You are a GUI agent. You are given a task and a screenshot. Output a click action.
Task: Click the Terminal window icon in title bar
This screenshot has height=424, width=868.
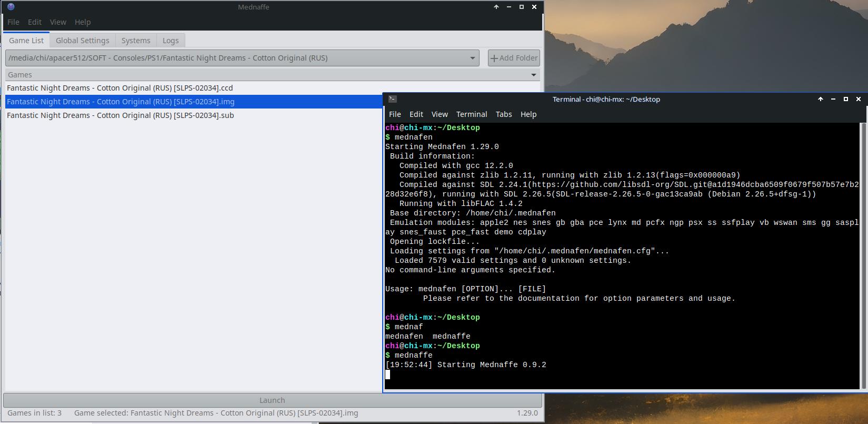[392, 99]
